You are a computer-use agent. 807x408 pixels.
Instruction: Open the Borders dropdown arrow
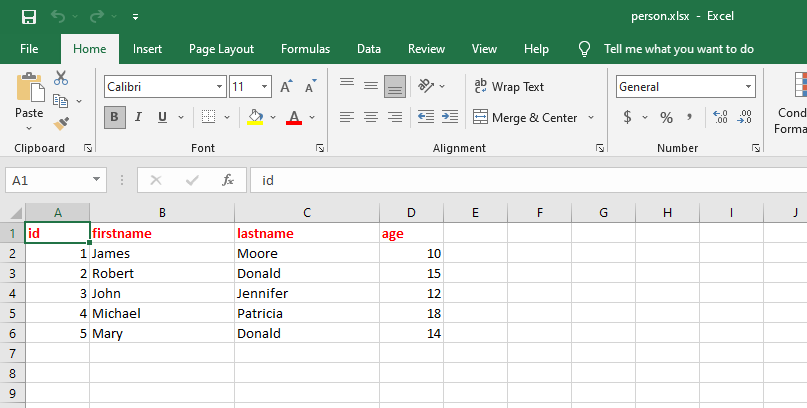[227, 118]
